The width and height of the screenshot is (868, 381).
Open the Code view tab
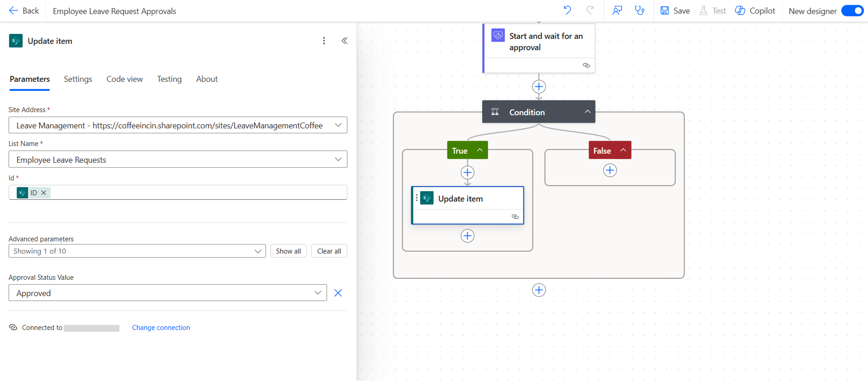(x=124, y=79)
